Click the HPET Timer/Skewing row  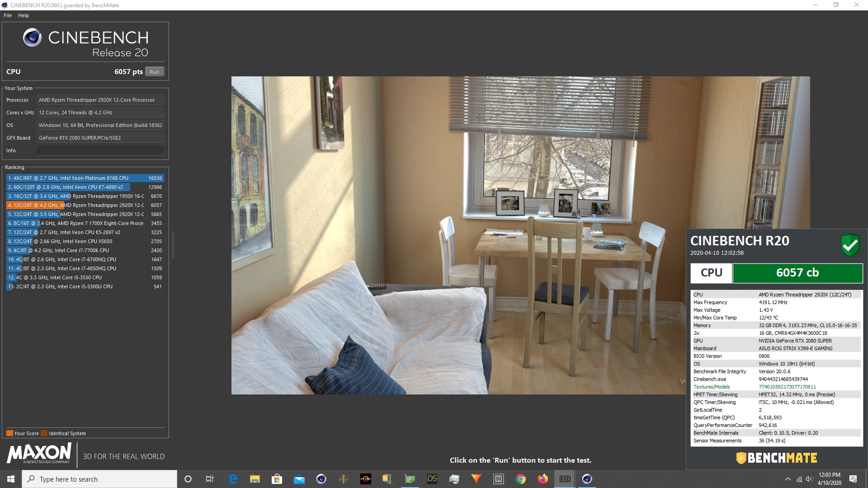pyautogui.click(x=776, y=394)
